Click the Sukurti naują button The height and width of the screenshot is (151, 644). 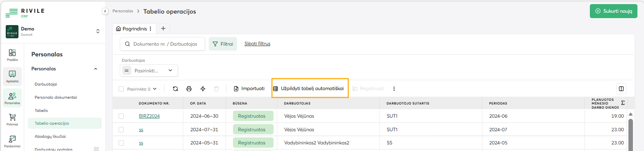coord(613,11)
